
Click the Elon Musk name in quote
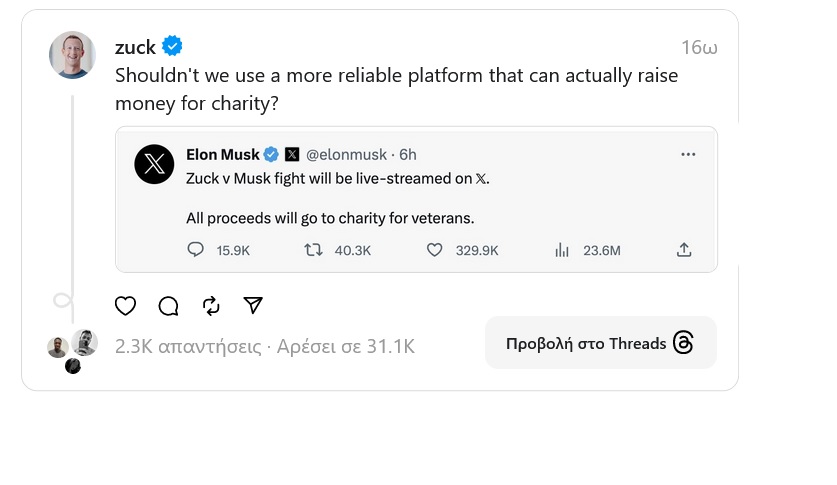pos(222,154)
